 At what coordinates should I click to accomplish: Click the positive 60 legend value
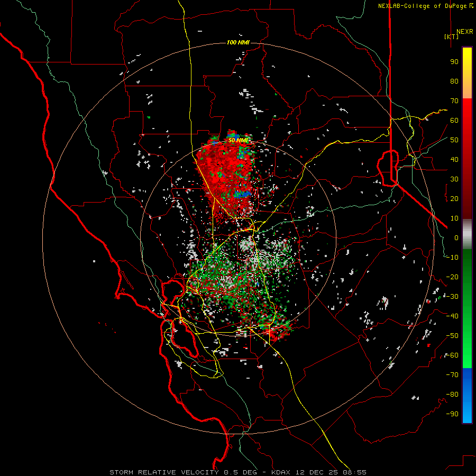[x=454, y=120]
